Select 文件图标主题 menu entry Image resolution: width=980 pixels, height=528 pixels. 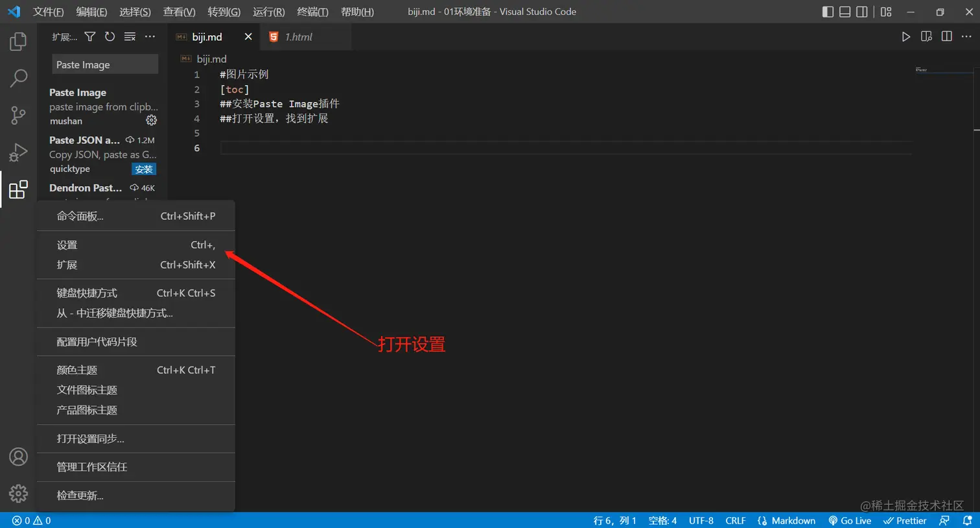(136, 390)
